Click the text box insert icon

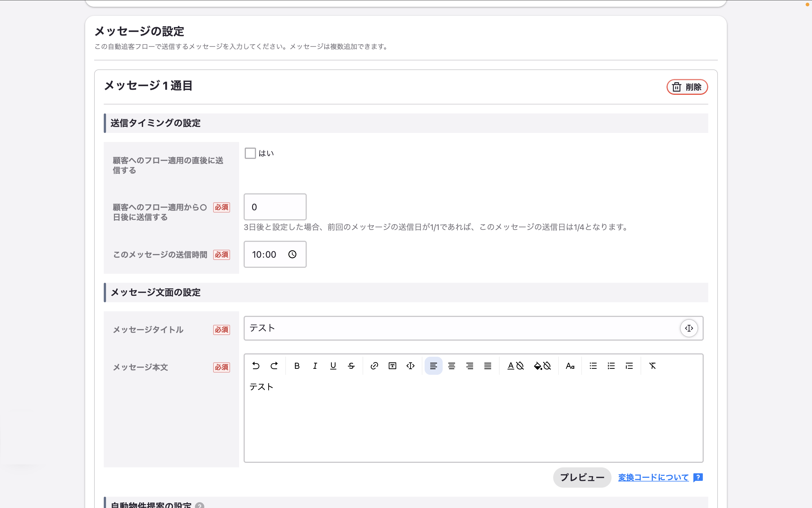[x=392, y=366]
